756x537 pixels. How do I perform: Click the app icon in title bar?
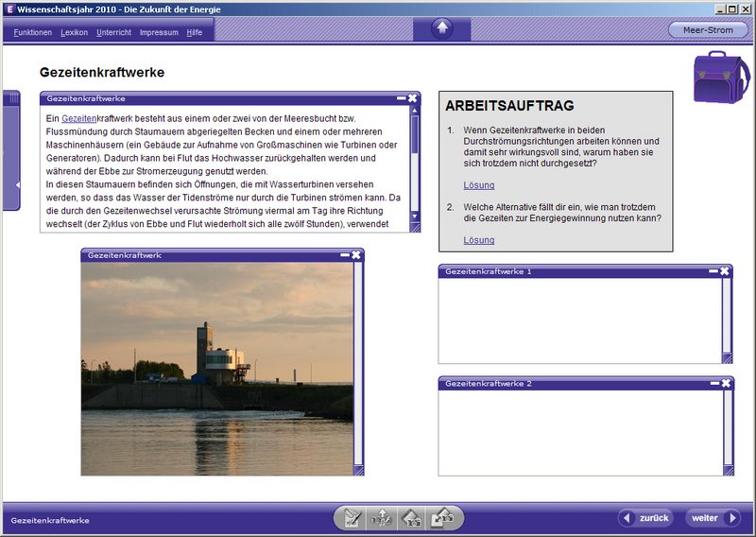point(10,9)
